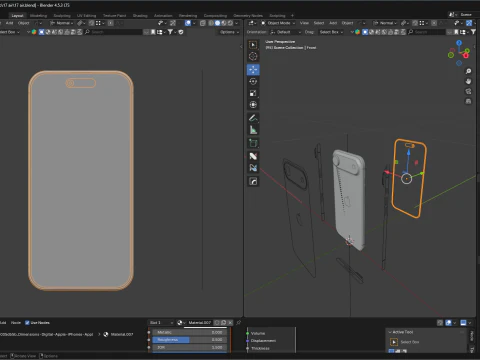This screenshot has width=480, height=360.
Task: Switch to the UV Editing workspace tab
Action: [86, 15]
